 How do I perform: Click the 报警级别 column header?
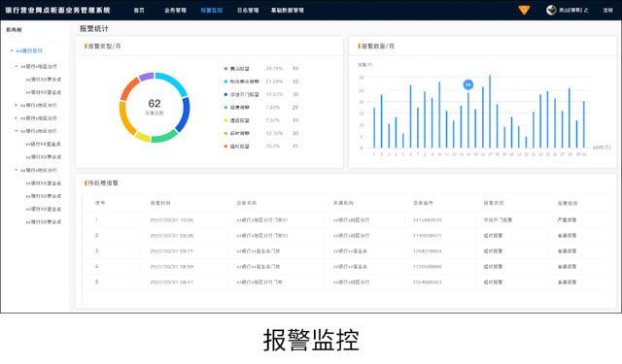[568, 203]
